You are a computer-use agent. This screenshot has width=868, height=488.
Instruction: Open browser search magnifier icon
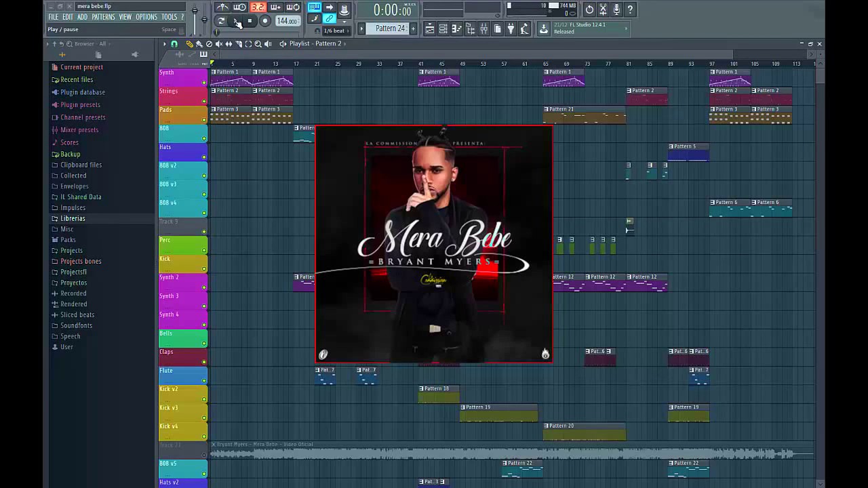(69, 43)
